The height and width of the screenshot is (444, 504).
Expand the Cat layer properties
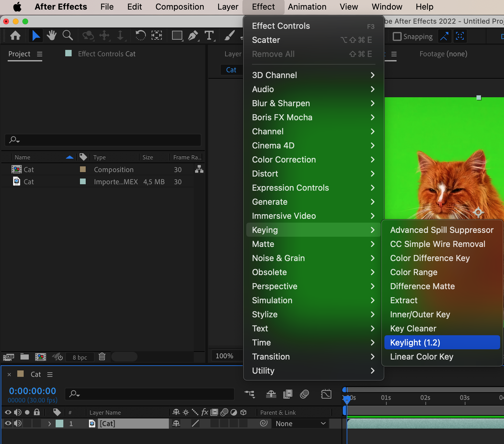50,424
